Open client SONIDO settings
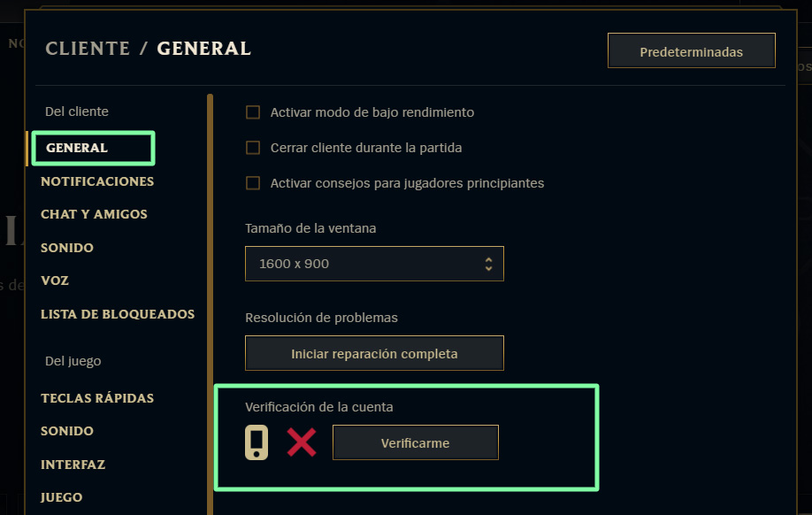 click(x=67, y=248)
